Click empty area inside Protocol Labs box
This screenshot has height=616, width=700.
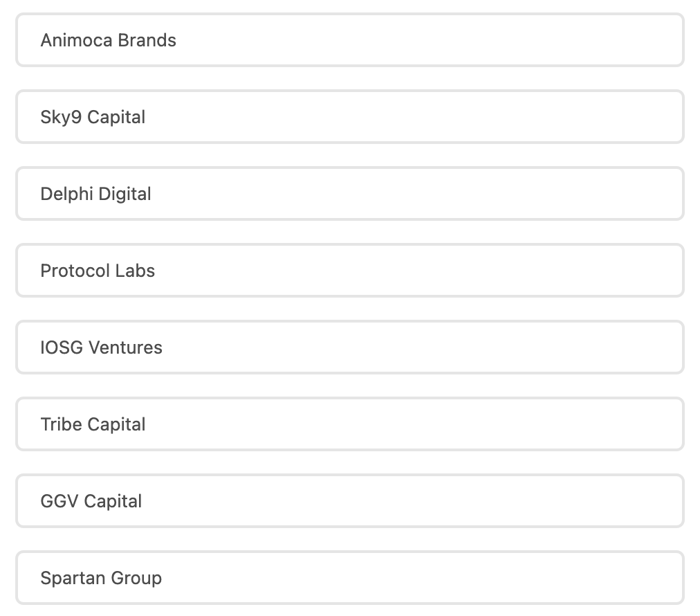pos(484,271)
